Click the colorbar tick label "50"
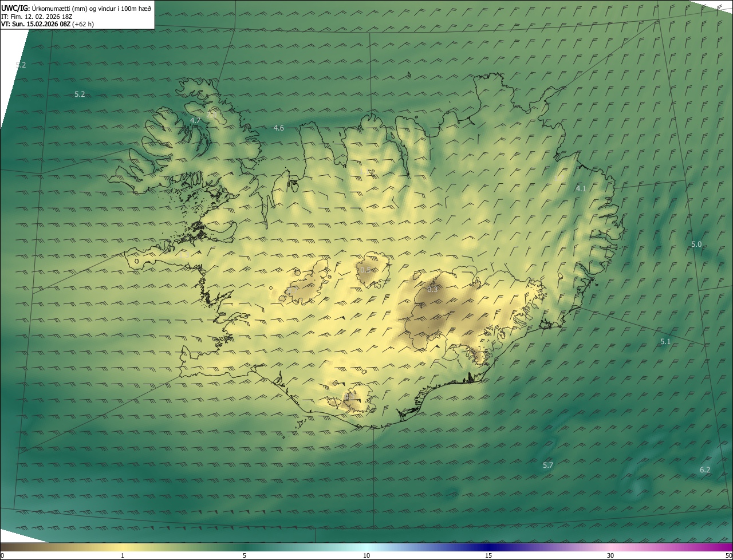 point(728,555)
